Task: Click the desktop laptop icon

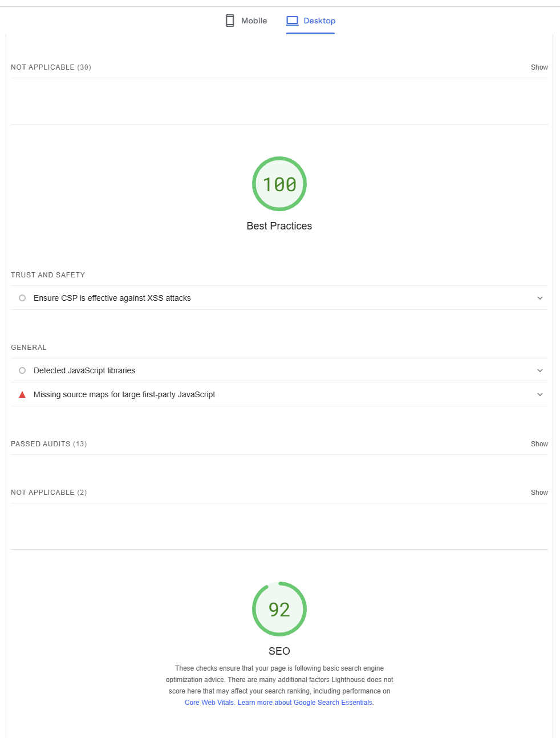Action: click(293, 21)
